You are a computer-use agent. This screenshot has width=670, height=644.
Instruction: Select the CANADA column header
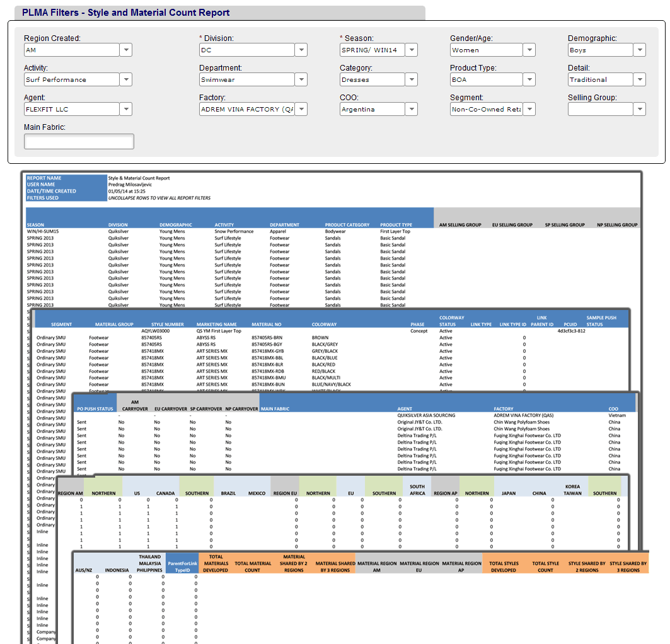pos(165,493)
